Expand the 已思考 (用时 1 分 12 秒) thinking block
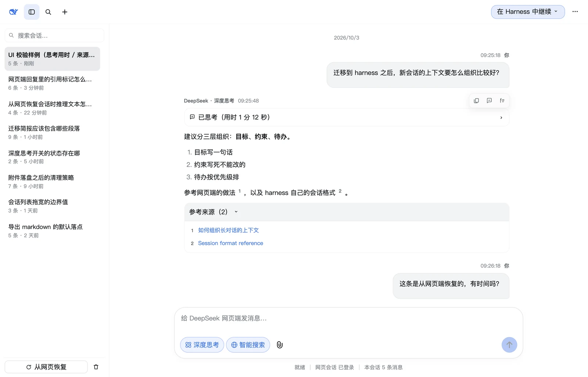The width and height of the screenshot is (588, 377). tap(347, 117)
